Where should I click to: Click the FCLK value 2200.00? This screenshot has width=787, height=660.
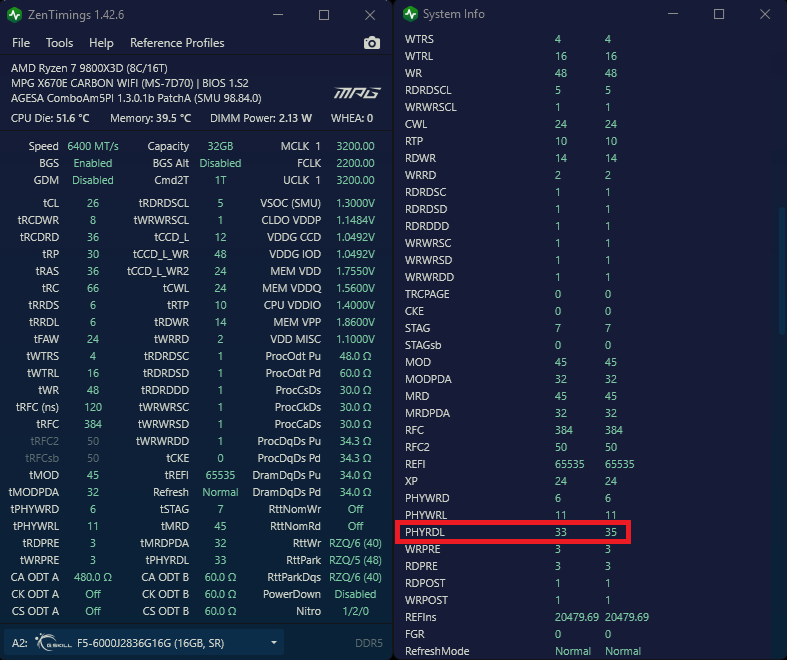tap(355, 163)
